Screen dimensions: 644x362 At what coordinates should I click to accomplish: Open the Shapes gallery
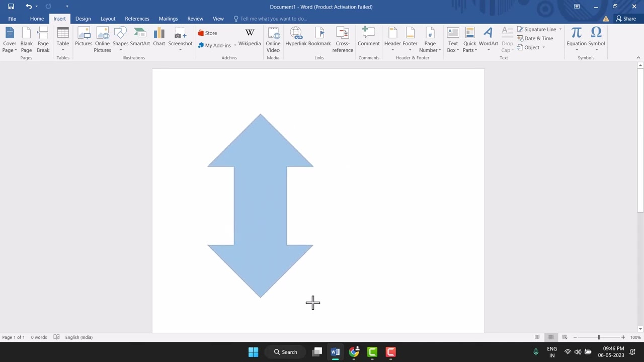coord(120,40)
